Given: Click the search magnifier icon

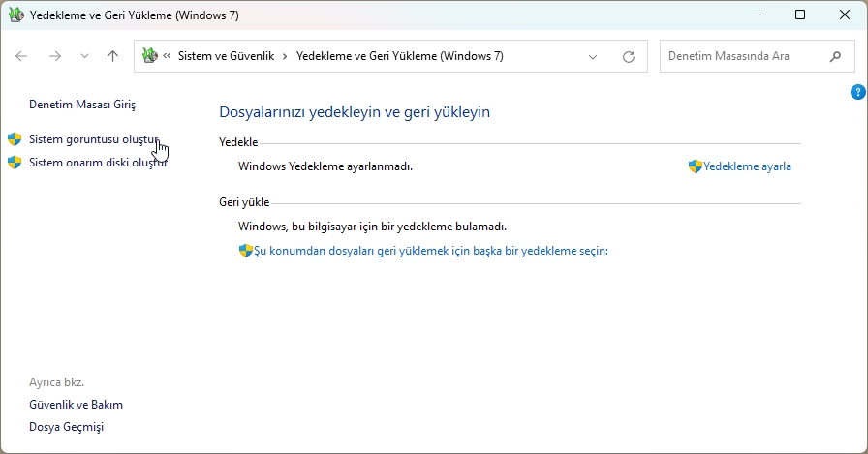Looking at the screenshot, I should tap(835, 56).
